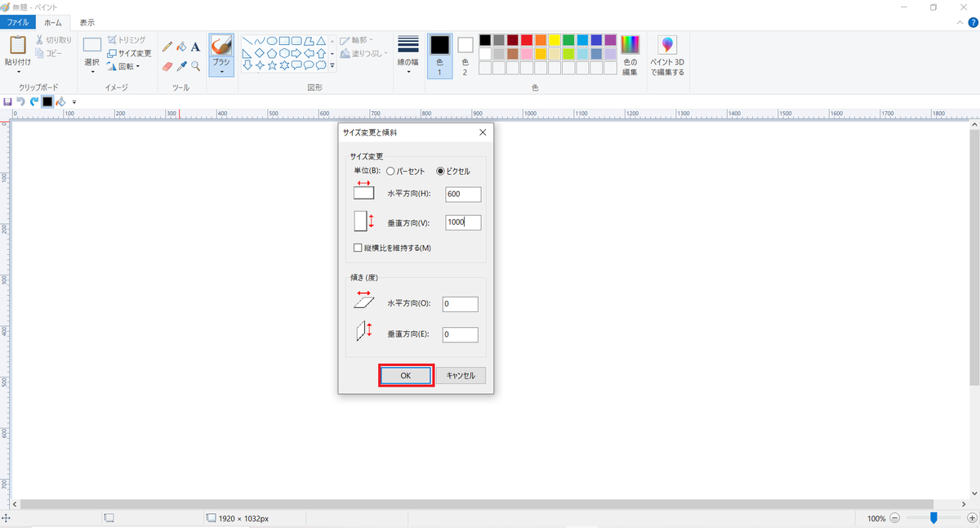Click Cut (切り取り) in the ribbon

53,40
